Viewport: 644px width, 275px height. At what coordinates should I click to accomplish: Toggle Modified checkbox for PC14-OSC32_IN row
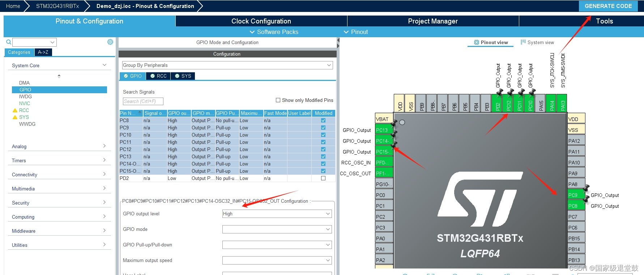323,164
